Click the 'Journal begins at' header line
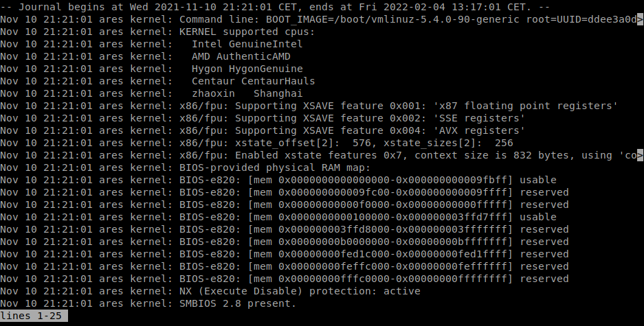644x326 pixels. click(x=275, y=7)
